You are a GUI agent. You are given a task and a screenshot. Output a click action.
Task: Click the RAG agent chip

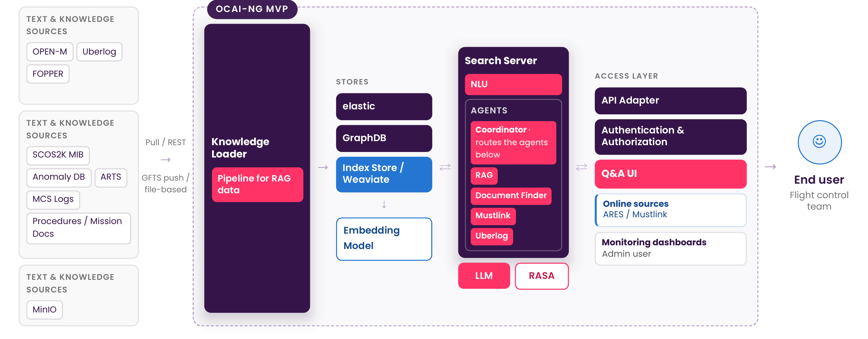[x=484, y=176]
